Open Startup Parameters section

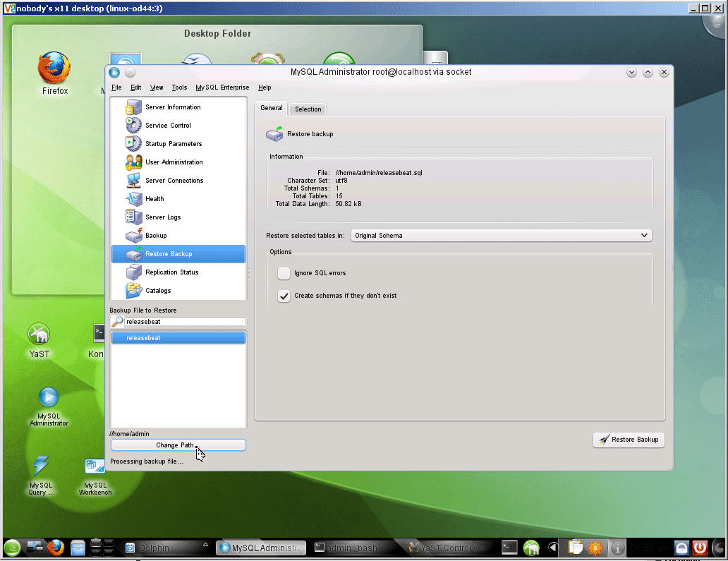coord(178,143)
